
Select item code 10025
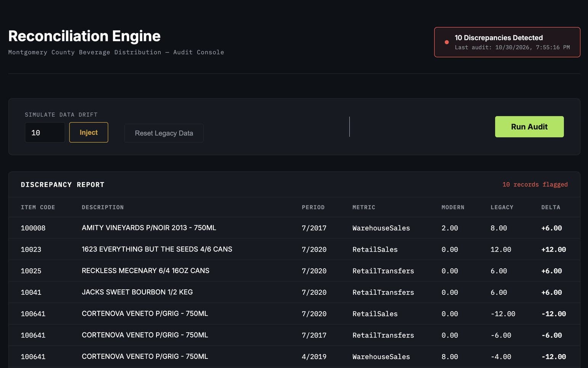31,271
